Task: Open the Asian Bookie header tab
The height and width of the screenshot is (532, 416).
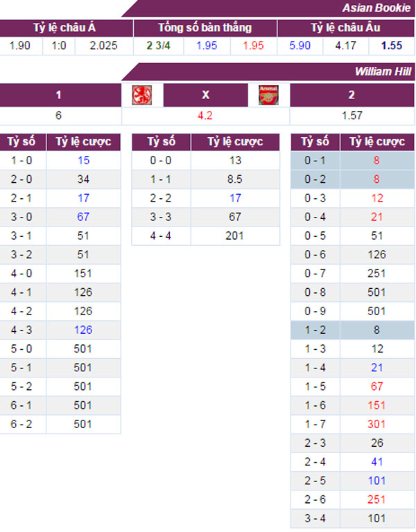Action: (376, 8)
